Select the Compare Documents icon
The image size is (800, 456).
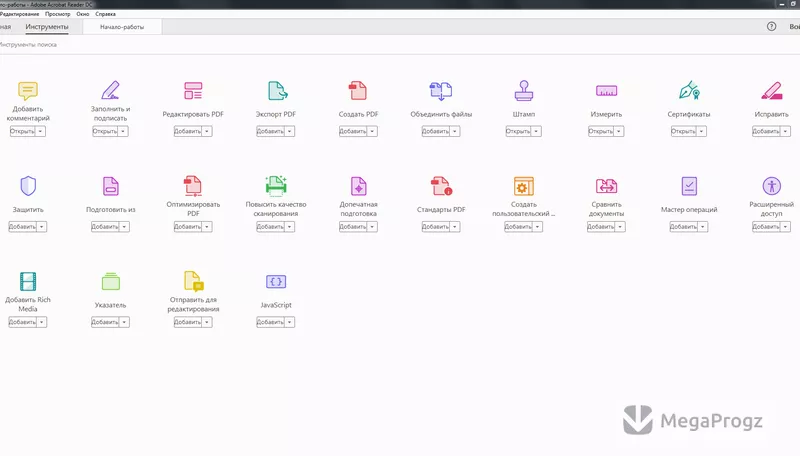606,186
